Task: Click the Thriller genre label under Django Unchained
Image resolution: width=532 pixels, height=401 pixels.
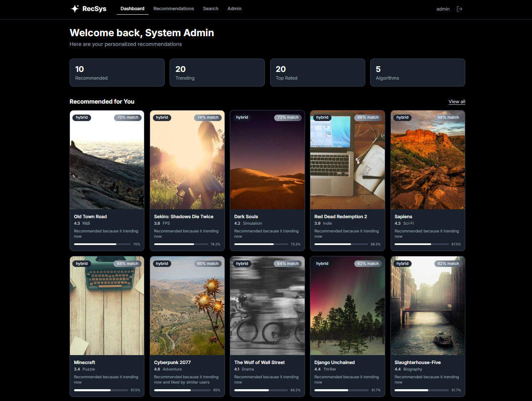Action: (x=329, y=369)
